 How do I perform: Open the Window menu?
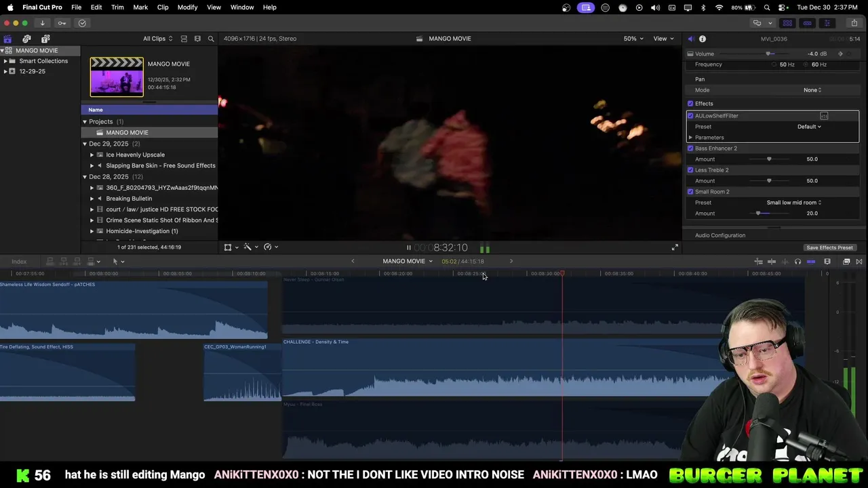[242, 7]
